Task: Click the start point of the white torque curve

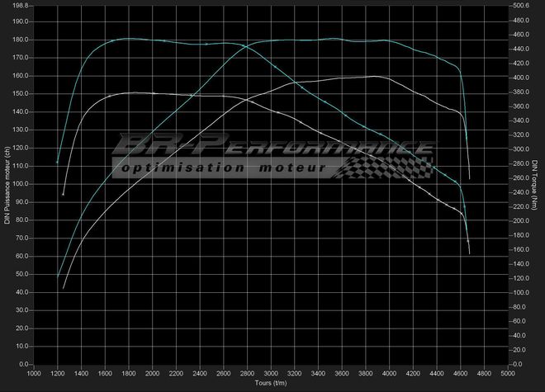Action: pos(64,195)
